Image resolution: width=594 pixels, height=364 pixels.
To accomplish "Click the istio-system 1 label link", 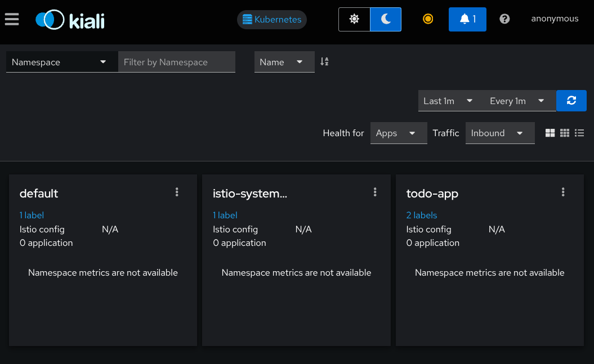I will coord(225,215).
